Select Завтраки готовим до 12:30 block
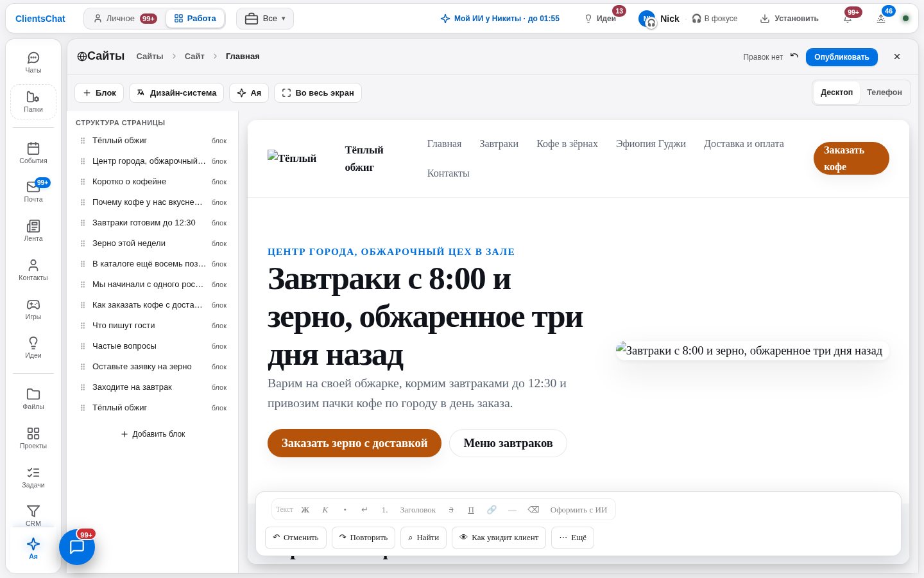Viewport: 924px width, 578px height. click(x=153, y=223)
